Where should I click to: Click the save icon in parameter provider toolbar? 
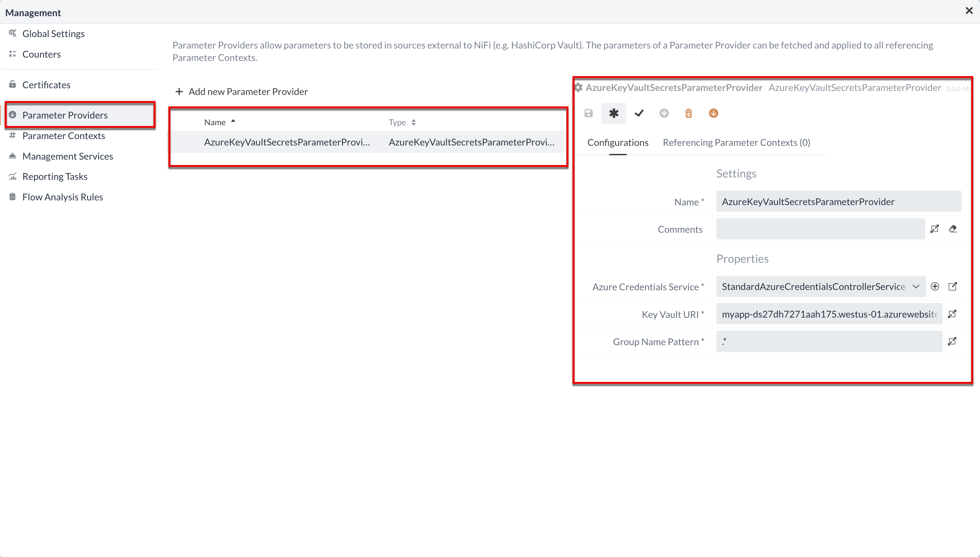[x=588, y=113]
